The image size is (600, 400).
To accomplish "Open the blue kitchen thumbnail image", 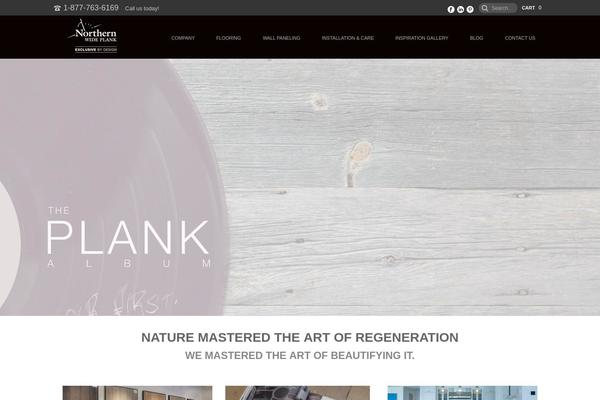I will click(x=462, y=393).
